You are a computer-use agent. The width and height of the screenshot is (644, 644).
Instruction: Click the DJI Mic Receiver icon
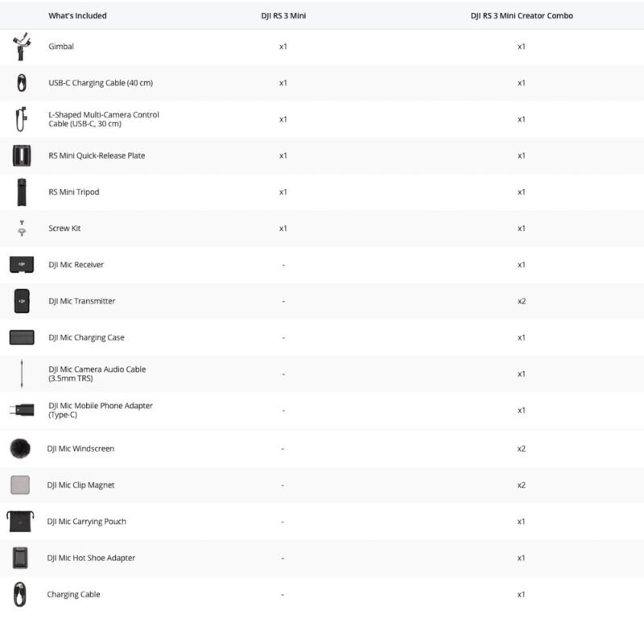click(22, 265)
